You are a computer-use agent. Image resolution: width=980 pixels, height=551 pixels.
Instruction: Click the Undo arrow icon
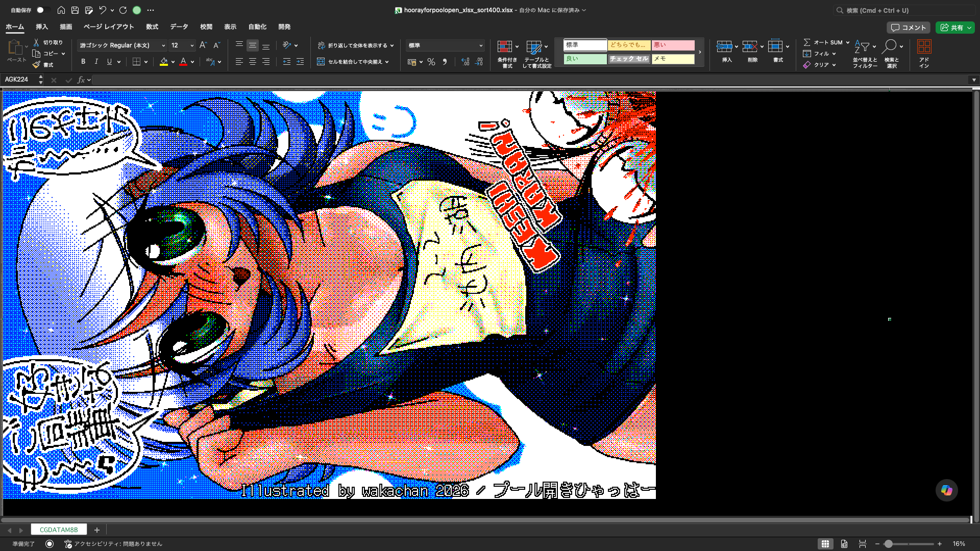103,10
